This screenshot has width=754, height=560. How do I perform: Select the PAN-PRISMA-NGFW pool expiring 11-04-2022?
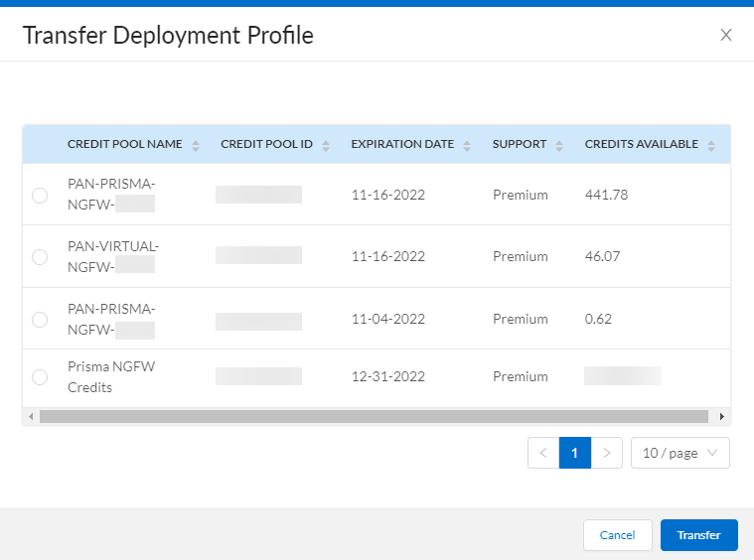click(x=40, y=320)
